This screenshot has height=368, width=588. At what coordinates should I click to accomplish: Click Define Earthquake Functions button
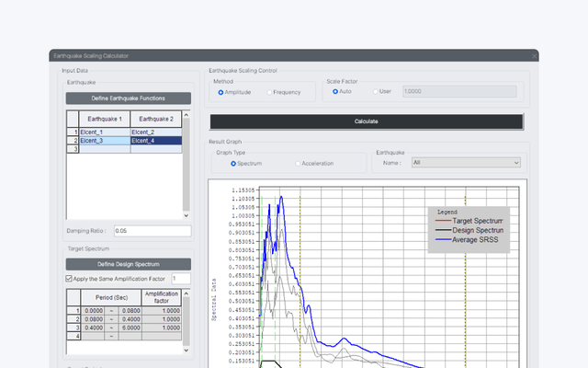129,98
